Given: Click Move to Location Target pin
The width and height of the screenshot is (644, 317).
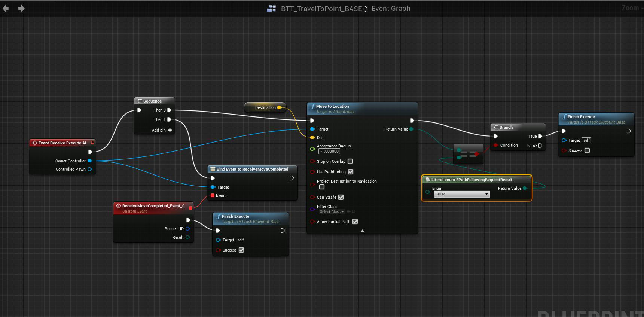Looking at the screenshot, I should point(312,129).
